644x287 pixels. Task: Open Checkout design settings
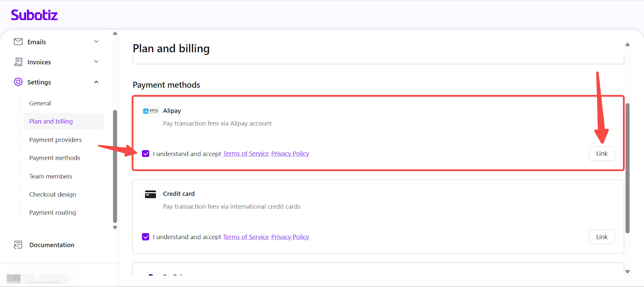pyautogui.click(x=53, y=195)
